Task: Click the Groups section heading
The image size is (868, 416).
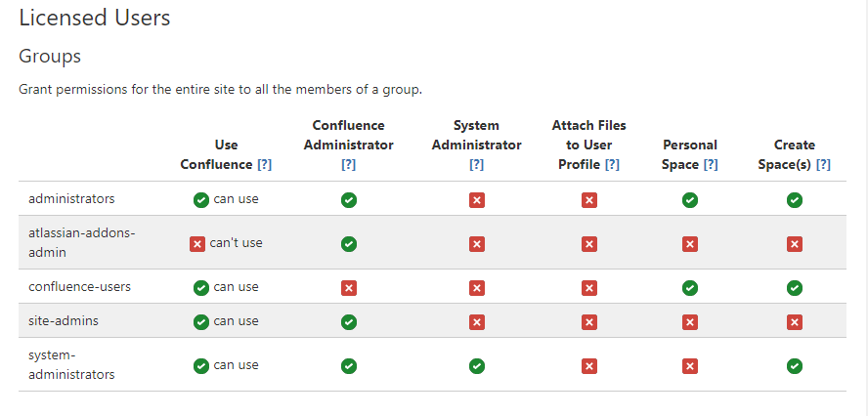Action: [x=50, y=57]
